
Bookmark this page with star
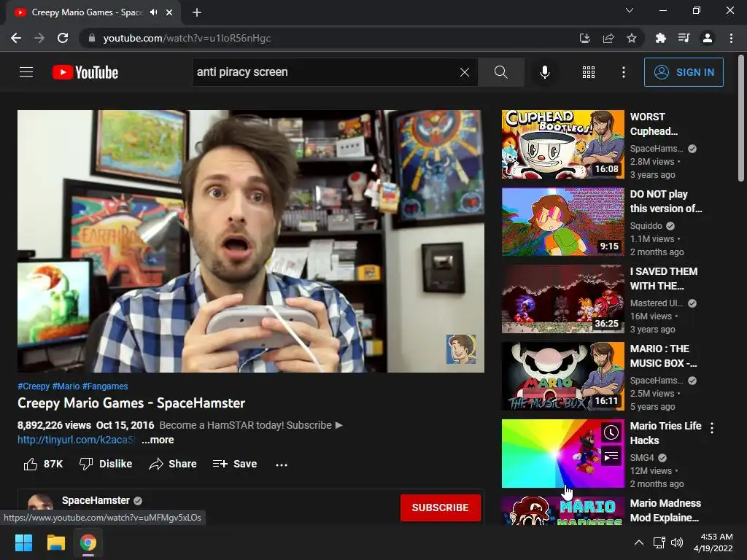click(632, 38)
